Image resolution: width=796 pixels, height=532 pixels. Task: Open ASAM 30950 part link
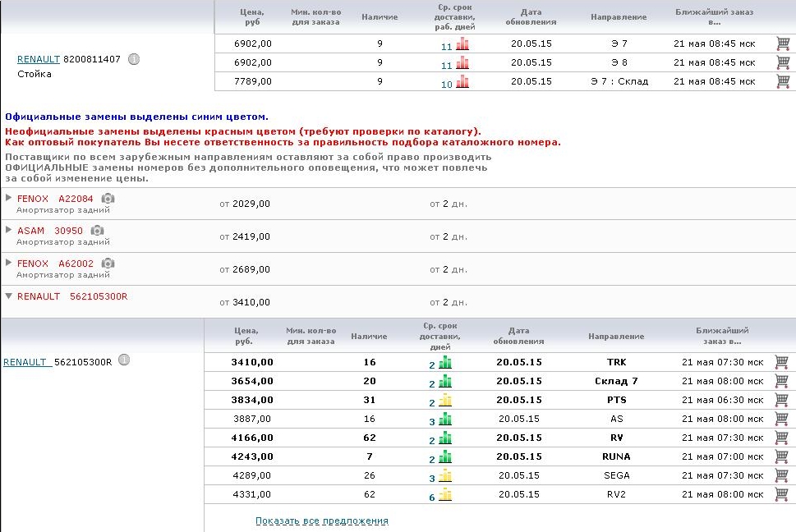point(50,231)
